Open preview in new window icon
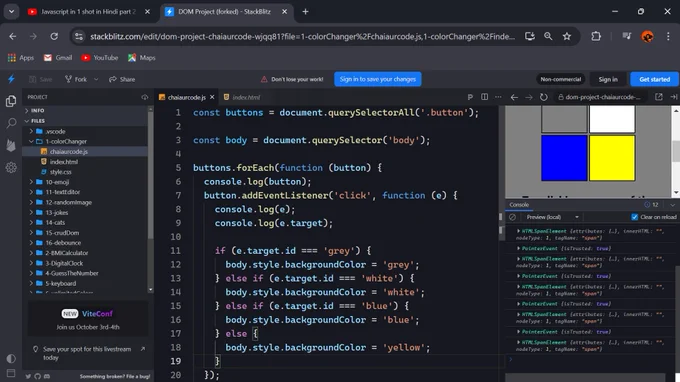 (x=659, y=97)
